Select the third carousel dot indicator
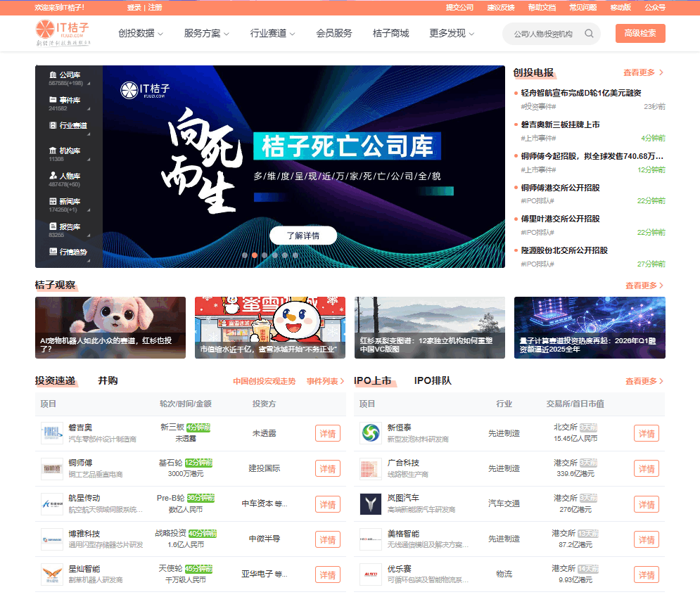Image resolution: width=700 pixels, height=597 pixels. 264,256
